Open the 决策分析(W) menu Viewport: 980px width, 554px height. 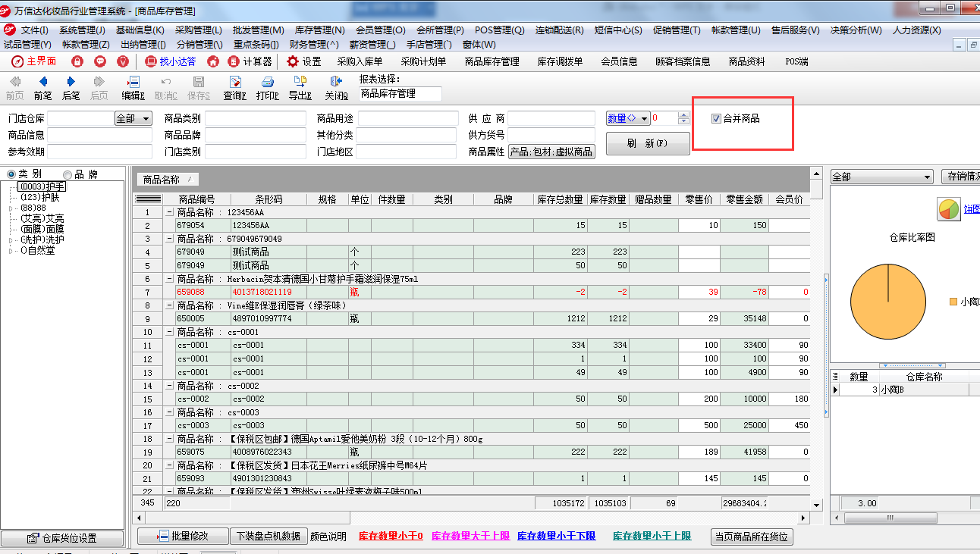pos(856,30)
